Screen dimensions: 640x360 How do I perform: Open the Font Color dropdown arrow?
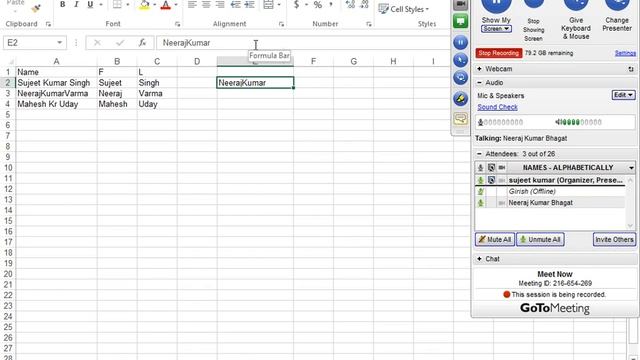[x=176, y=5]
